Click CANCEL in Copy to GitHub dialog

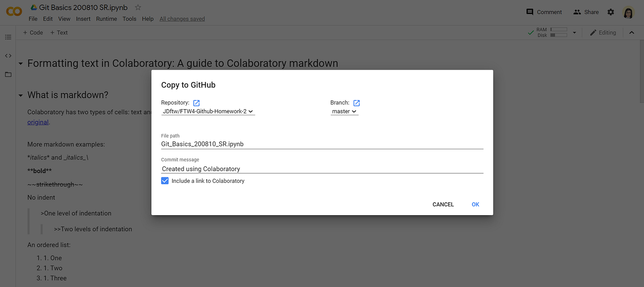tap(443, 204)
